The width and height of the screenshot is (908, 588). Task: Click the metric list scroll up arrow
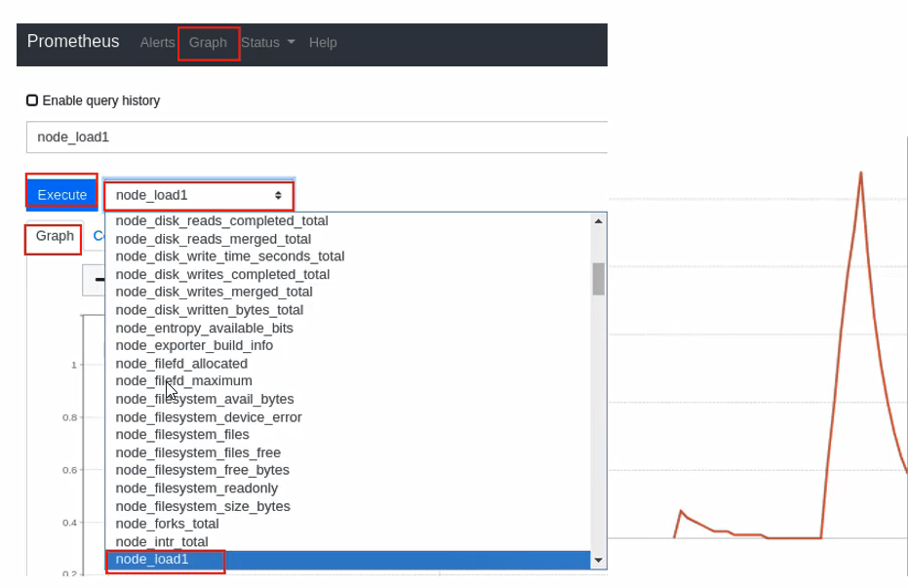[598, 221]
